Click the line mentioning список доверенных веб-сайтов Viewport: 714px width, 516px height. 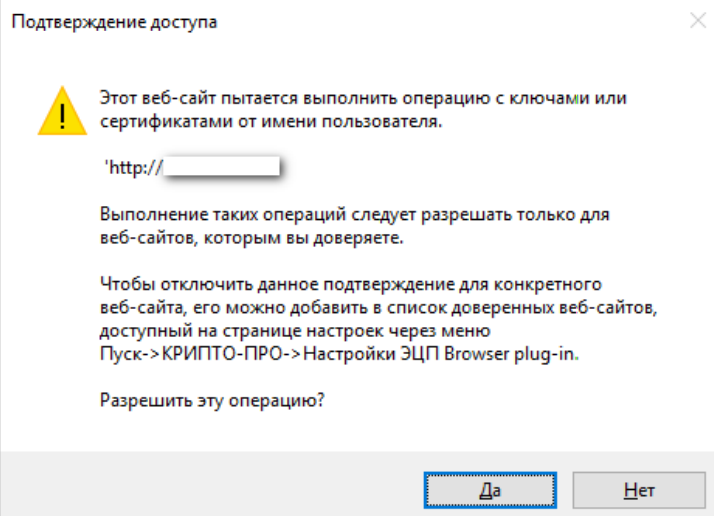point(379,308)
